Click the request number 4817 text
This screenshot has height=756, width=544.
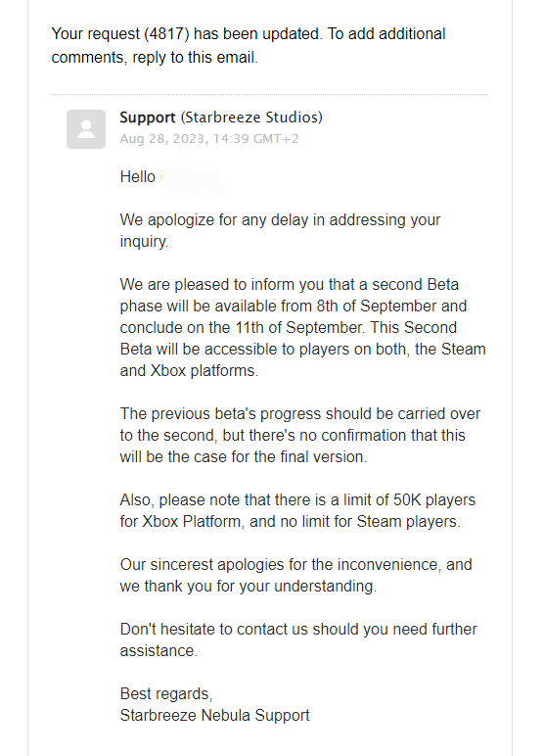coord(166,33)
